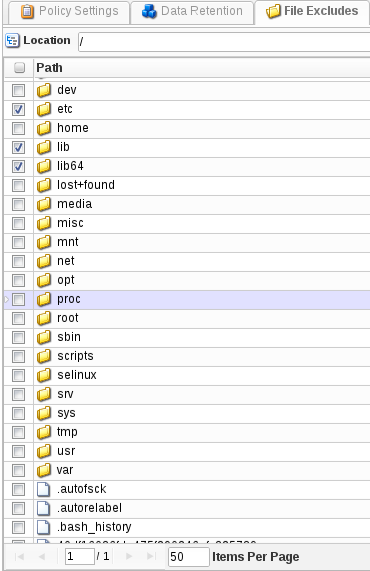This screenshot has width=370, height=571.
Task: Select the text "scripts"
Action: (x=75, y=356)
